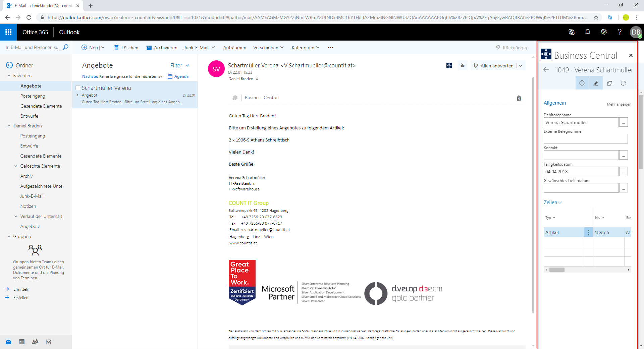Open the Notizen folder
The image size is (644, 349).
(x=28, y=206)
